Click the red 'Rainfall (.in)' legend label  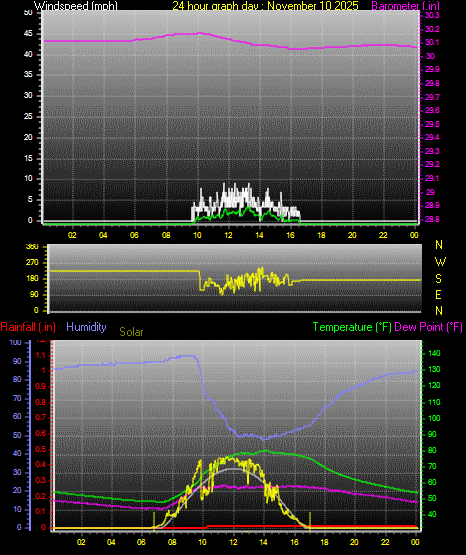(28, 327)
